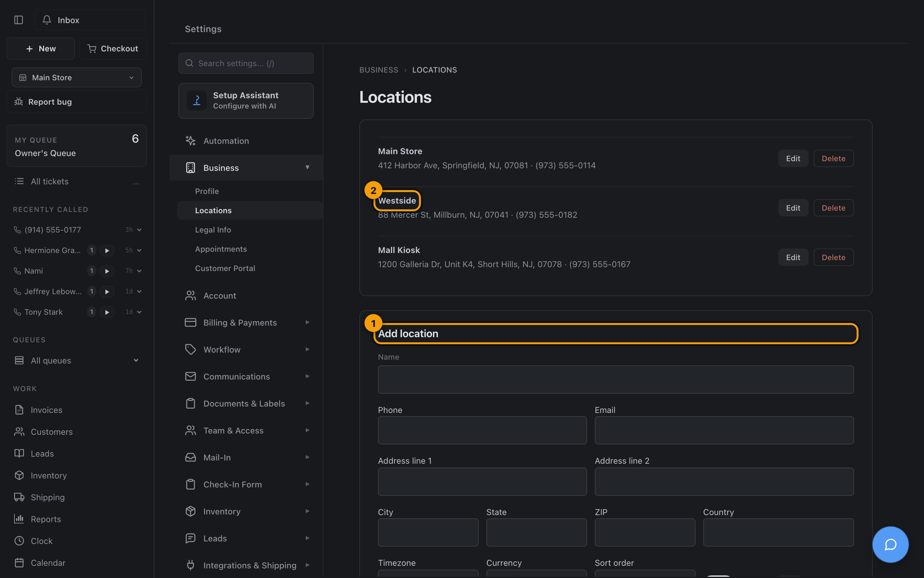Click the Phone input field
The width and height of the screenshot is (924, 578).
[482, 430]
